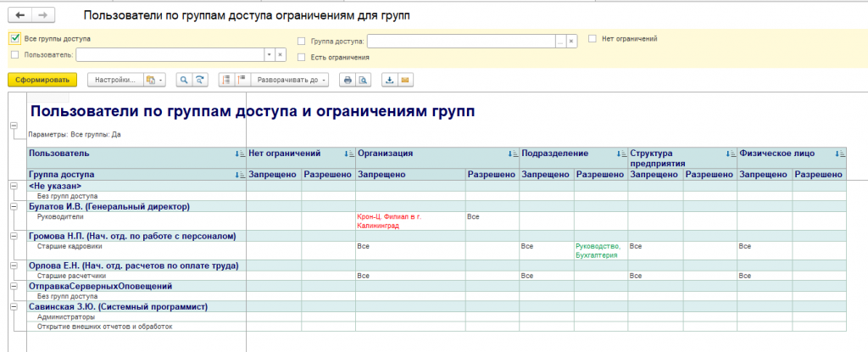Screen dimensions: 868x352
Task: Open the magnifier search icon in toolbar
Action: click(183, 80)
